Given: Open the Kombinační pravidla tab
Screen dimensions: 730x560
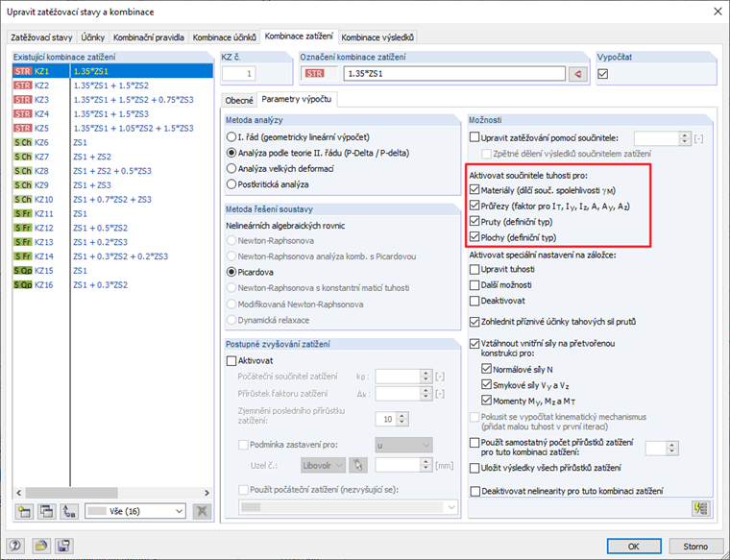Looking at the screenshot, I should (x=149, y=37).
